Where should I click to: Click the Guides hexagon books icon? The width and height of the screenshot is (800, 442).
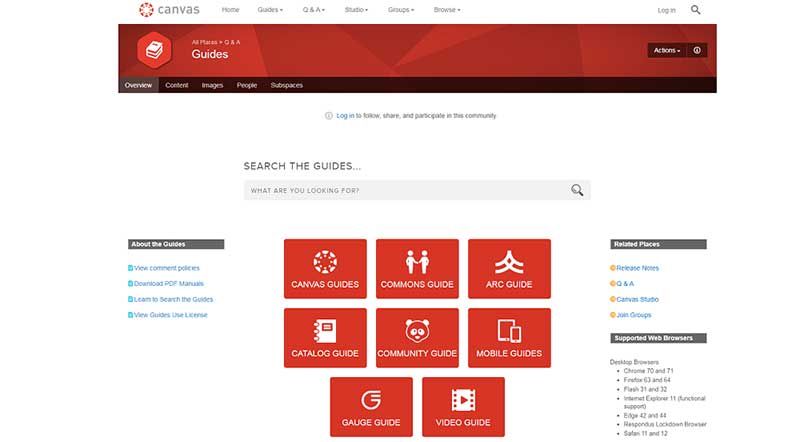tap(154, 50)
